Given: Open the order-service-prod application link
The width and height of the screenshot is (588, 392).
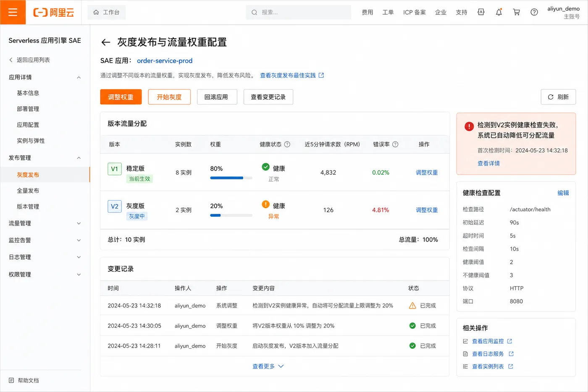Looking at the screenshot, I should click(x=165, y=61).
